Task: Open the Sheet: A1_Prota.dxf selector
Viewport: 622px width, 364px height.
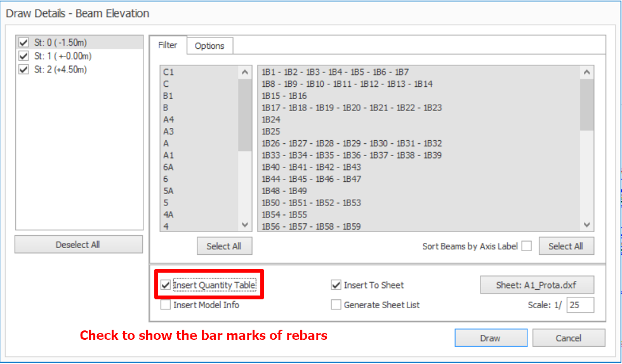Action: [536, 285]
